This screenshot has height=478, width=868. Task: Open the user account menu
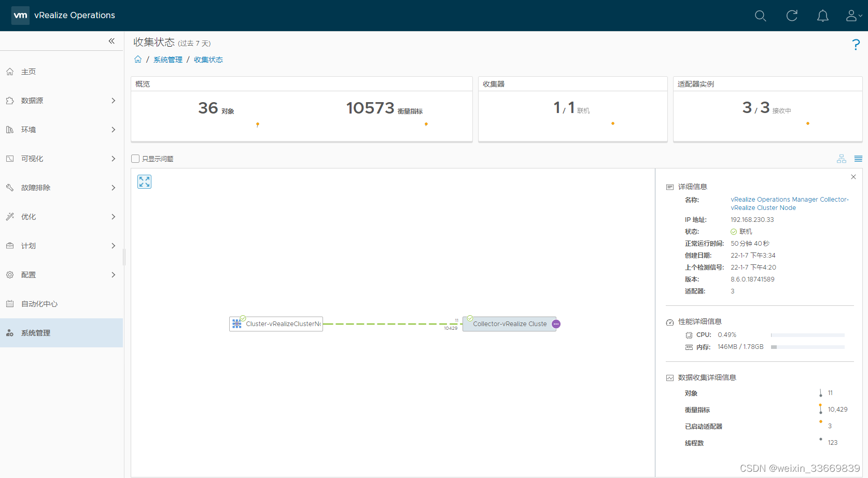pyautogui.click(x=853, y=16)
